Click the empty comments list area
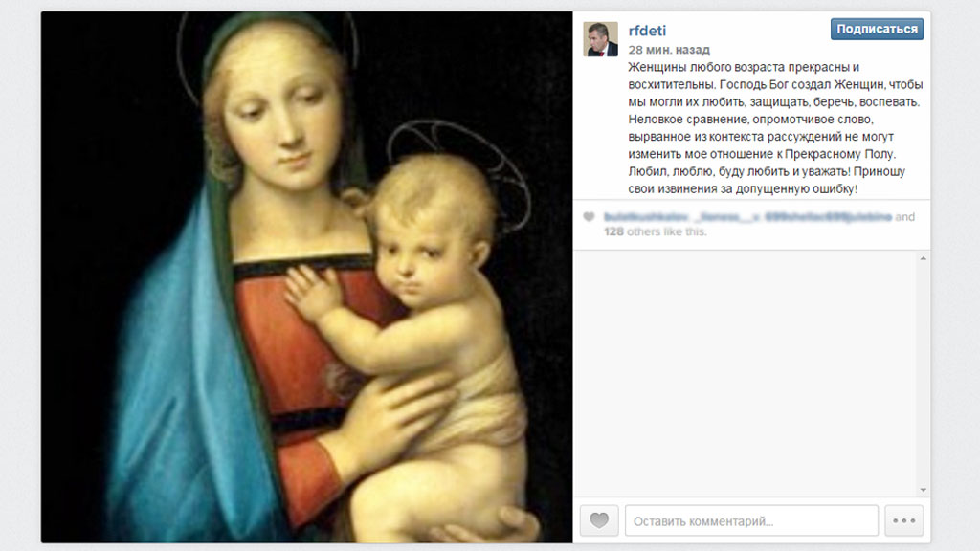 (x=745, y=374)
